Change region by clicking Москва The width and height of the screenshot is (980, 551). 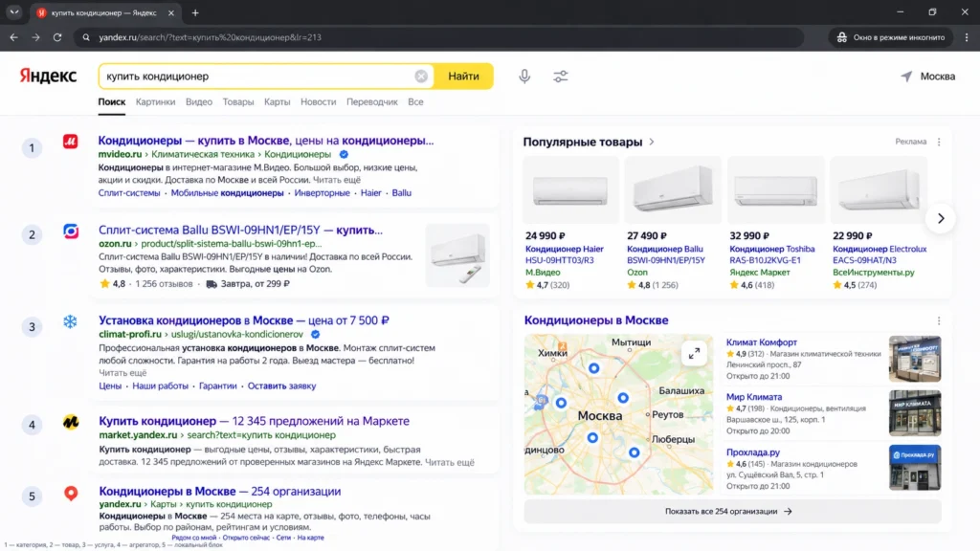point(938,77)
